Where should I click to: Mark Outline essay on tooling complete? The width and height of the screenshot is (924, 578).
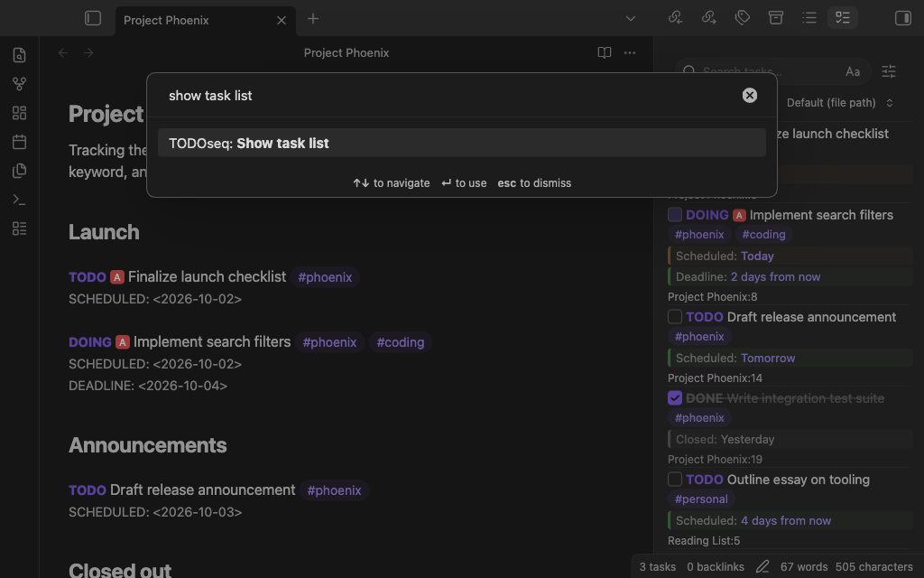point(675,480)
